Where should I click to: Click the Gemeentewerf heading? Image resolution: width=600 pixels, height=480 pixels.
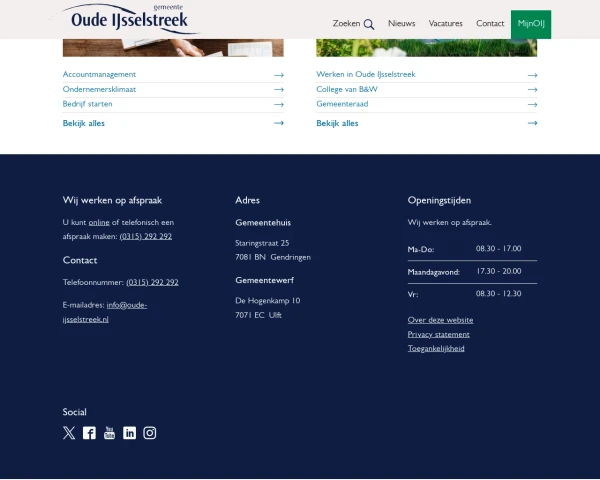tap(264, 280)
